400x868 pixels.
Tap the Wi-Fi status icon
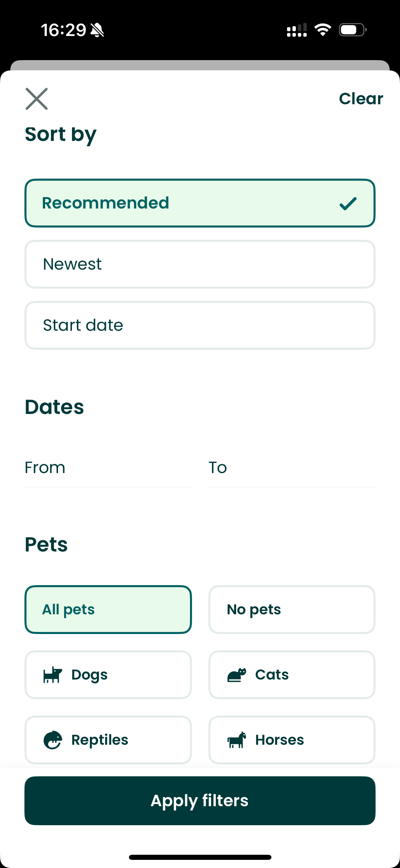pyautogui.click(x=323, y=30)
